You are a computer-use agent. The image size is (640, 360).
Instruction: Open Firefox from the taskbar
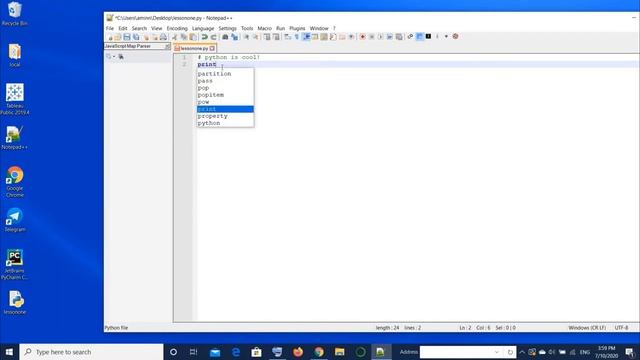tap(298, 352)
